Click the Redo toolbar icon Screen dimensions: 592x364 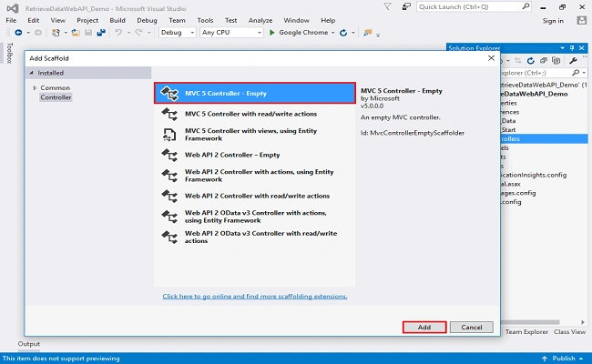pos(139,33)
